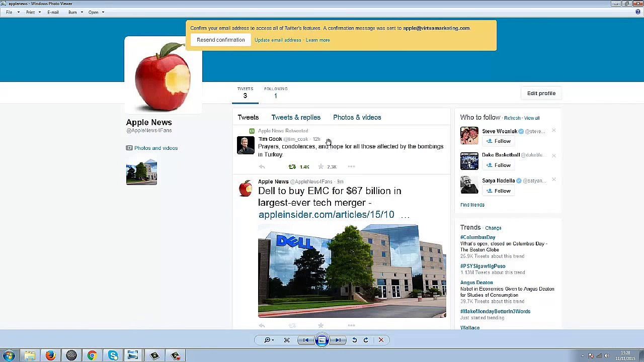644x362 pixels.
Task: Expand the Open menu dropdown
Action: coord(96,12)
